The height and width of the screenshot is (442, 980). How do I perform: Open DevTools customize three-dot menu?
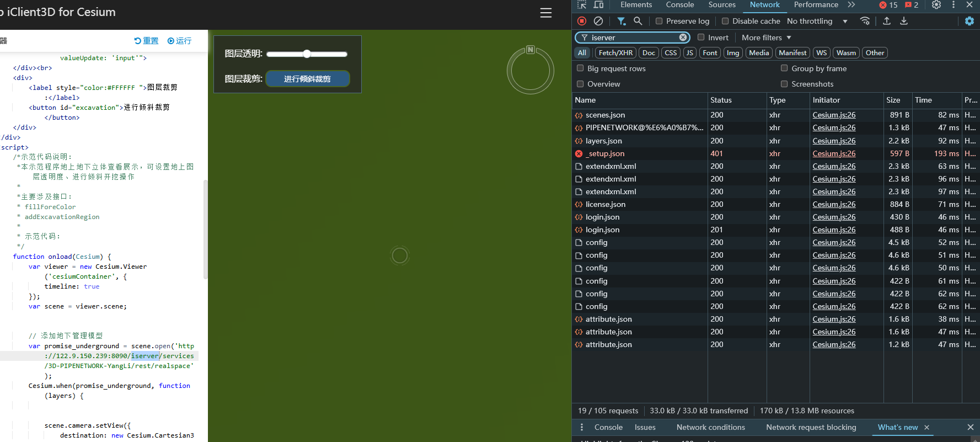coord(954,4)
